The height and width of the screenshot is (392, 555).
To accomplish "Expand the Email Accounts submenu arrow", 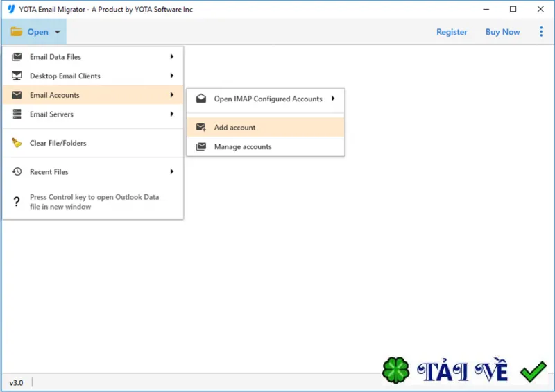I will pyautogui.click(x=171, y=95).
